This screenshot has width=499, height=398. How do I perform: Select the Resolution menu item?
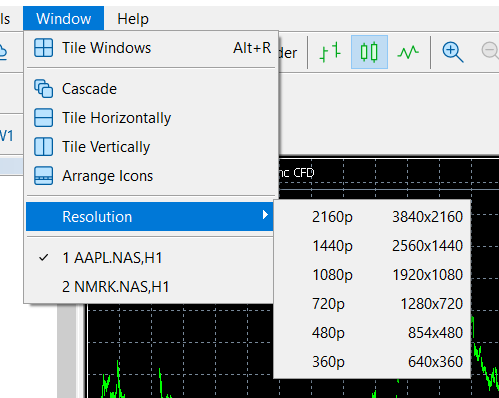point(150,217)
